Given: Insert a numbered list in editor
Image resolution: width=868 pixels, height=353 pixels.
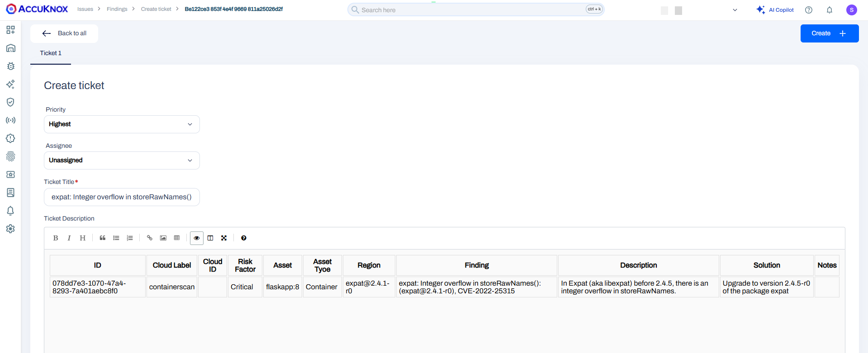Looking at the screenshot, I should pos(130,238).
